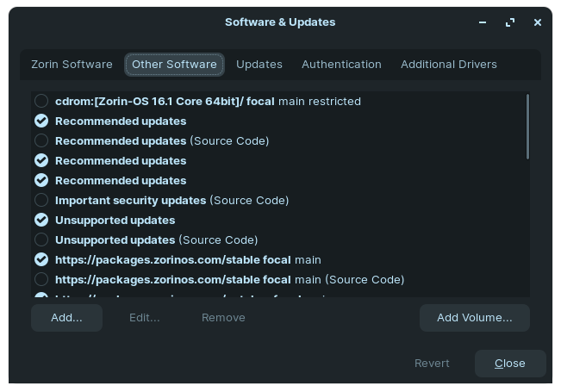Go to the Authentication tab
Screen dimensions: 561x392
click(x=341, y=65)
